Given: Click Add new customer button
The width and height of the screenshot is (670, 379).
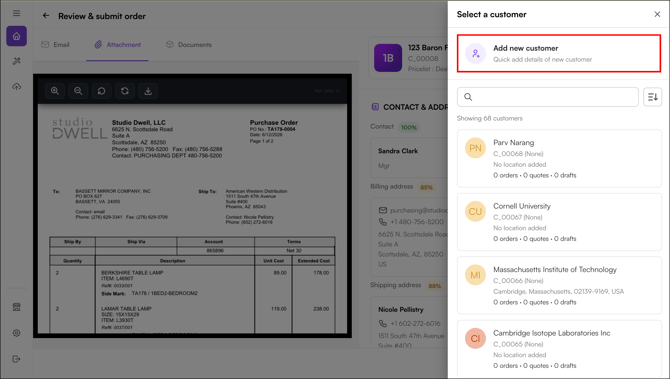Looking at the screenshot, I should coord(559,53).
